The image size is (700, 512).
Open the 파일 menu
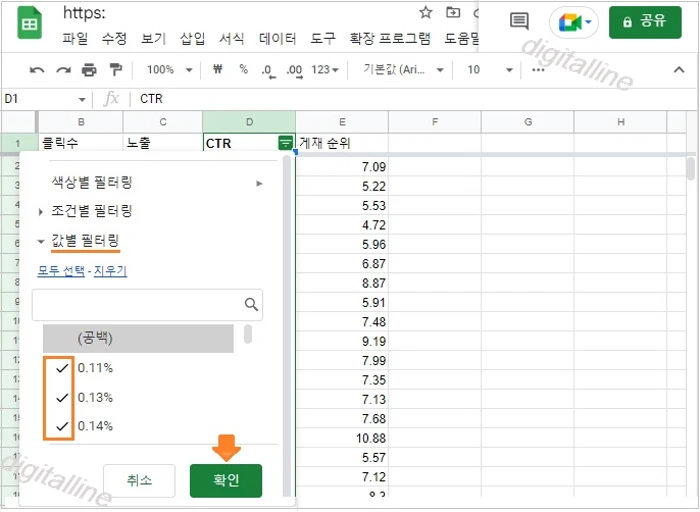pos(75,38)
